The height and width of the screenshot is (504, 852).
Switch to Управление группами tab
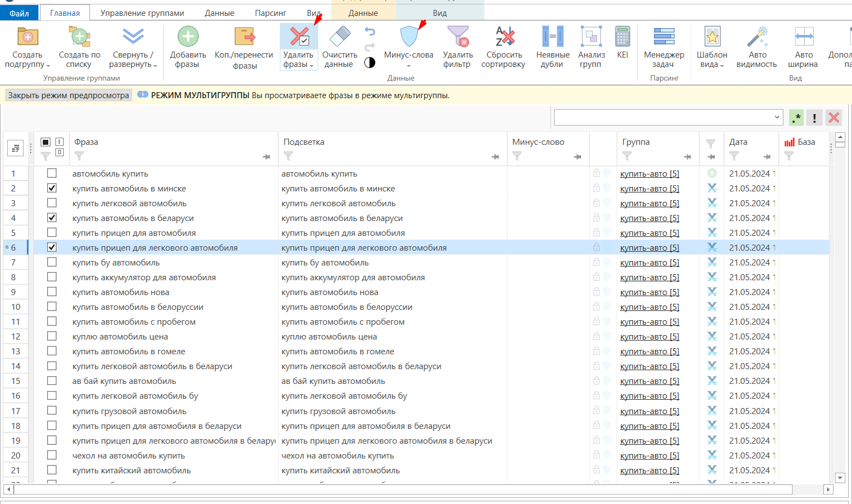click(x=142, y=13)
